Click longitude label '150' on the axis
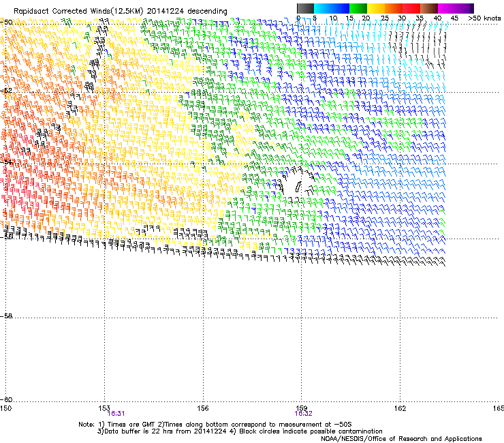 pyautogui.click(x=5, y=408)
